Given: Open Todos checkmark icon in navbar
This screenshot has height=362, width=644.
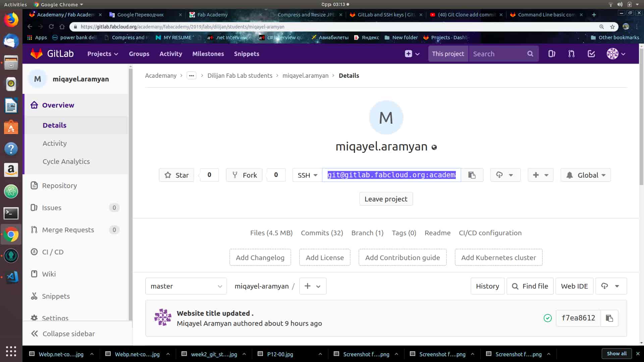Looking at the screenshot, I should 591,54.
